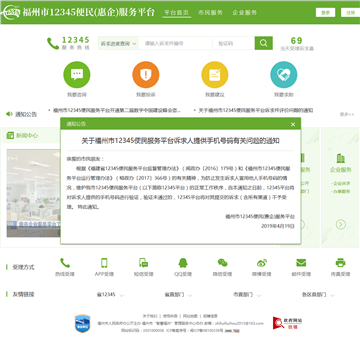Expand the 市直部门 links dropdown
Image resolution: width=360 pixels, height=360 pixels.
pyautogui.click(x=247, y=295)
